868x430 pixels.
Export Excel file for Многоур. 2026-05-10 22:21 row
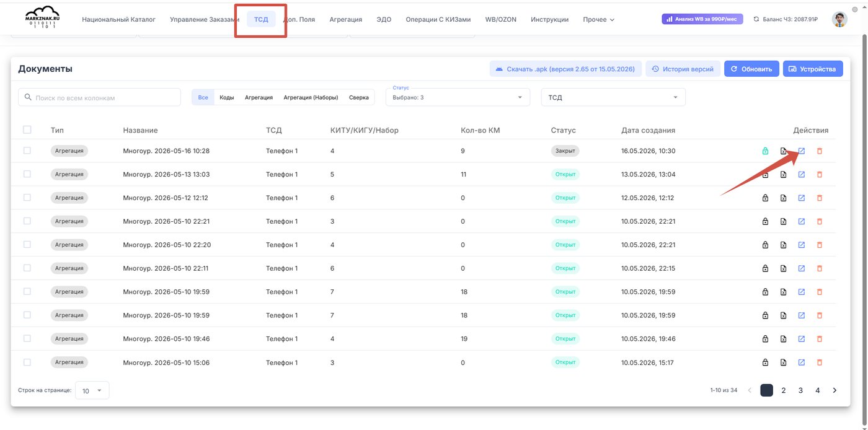tap(783, 221)
